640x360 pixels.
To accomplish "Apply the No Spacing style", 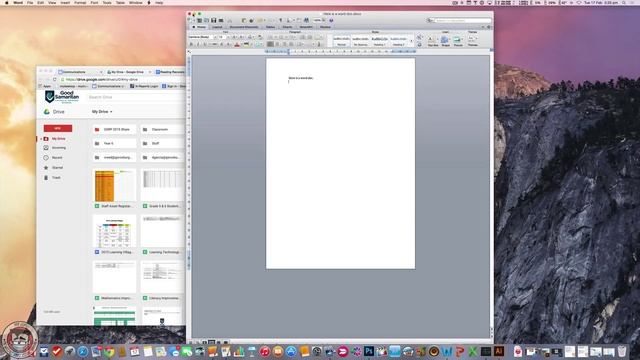I will coord(360,41).
